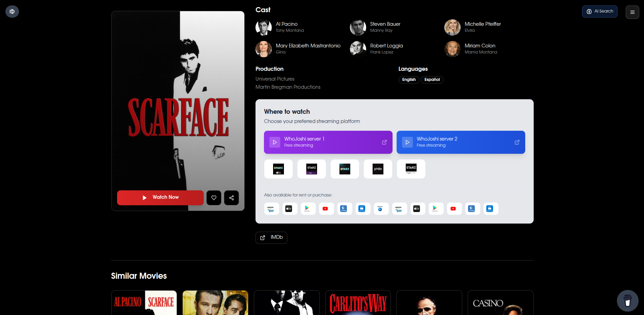Click the Cast section heading
The height and width of the screenshot is (315, 644).
coord(263,10)
